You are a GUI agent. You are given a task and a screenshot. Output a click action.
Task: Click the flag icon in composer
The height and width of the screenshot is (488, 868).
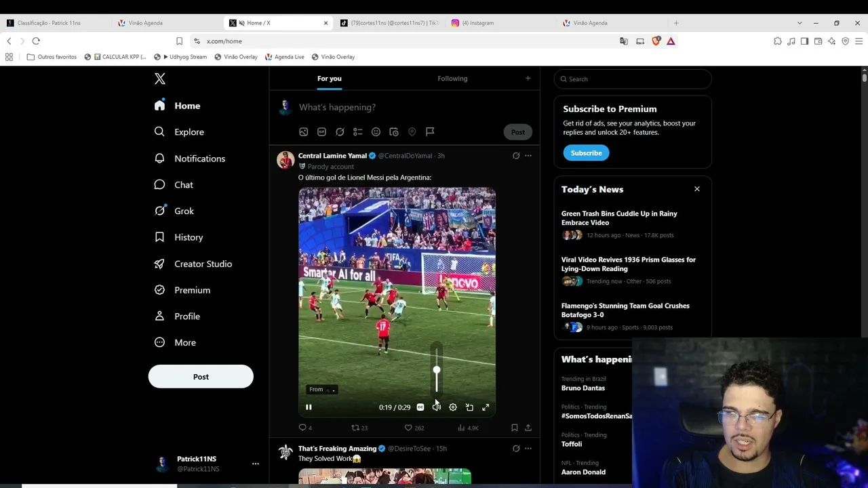[x=430, y=131]
